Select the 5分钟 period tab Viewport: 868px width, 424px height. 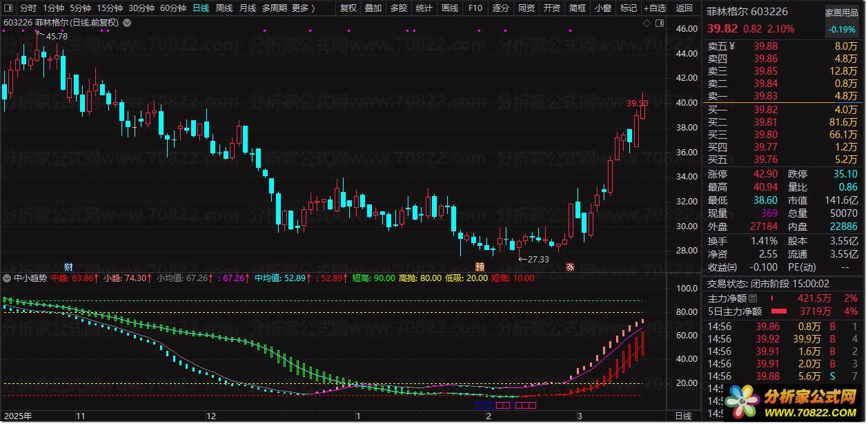point(80,8)
